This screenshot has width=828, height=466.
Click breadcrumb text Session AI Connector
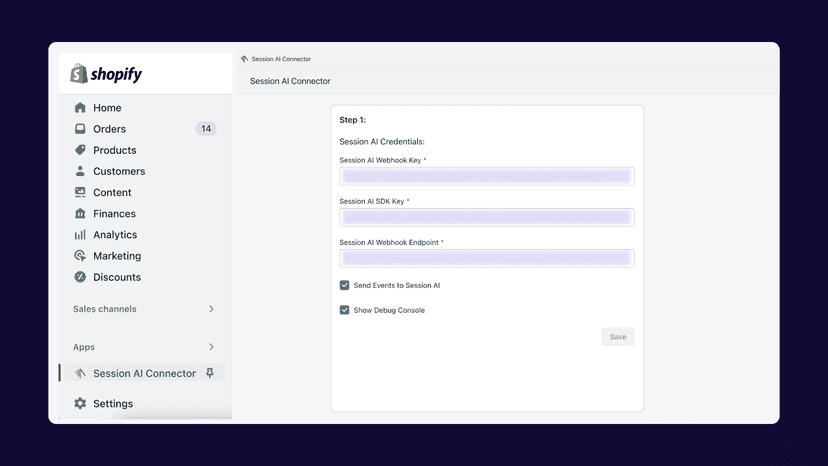[281, 59]
